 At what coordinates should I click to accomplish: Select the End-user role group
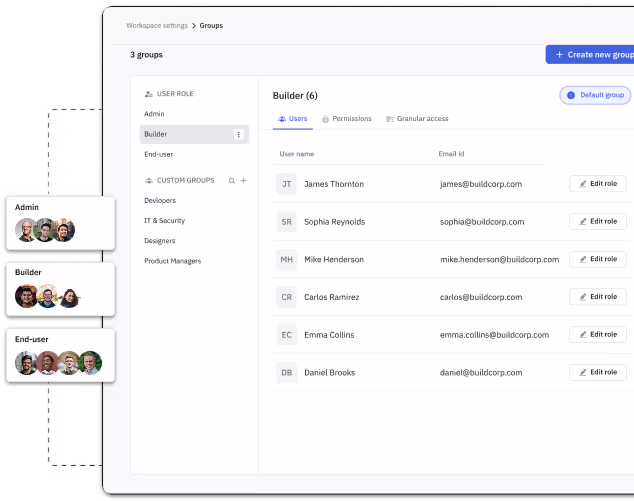pos(159,154)
